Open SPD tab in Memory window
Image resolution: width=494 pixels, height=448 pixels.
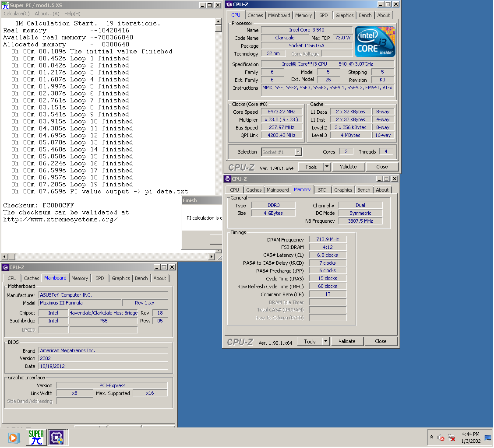pos(322,190)
